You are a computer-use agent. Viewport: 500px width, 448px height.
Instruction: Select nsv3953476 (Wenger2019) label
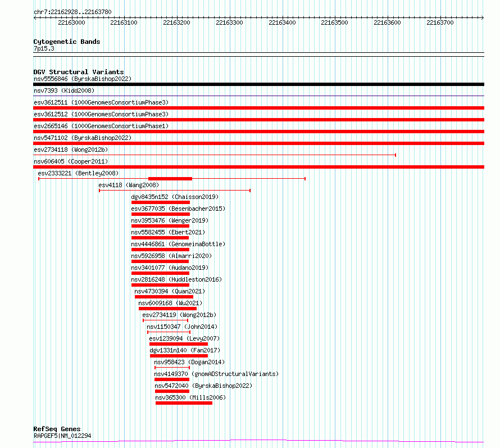[x=170, y=220]
